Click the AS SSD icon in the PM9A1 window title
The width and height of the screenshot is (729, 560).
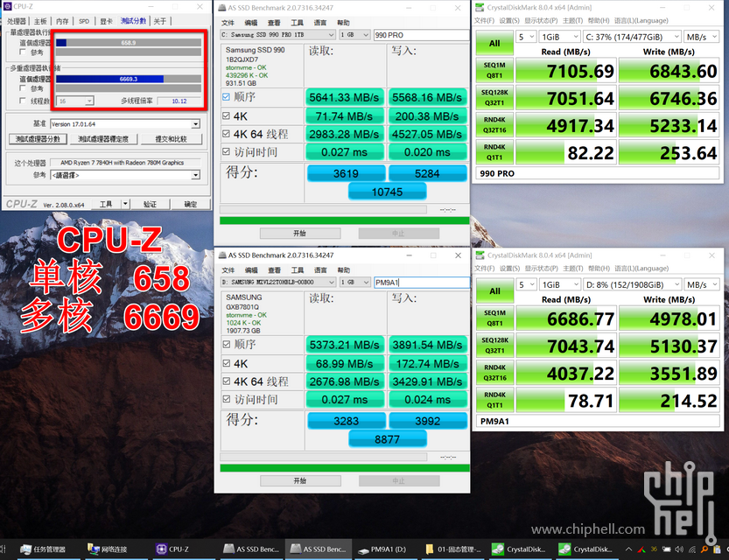221,255
